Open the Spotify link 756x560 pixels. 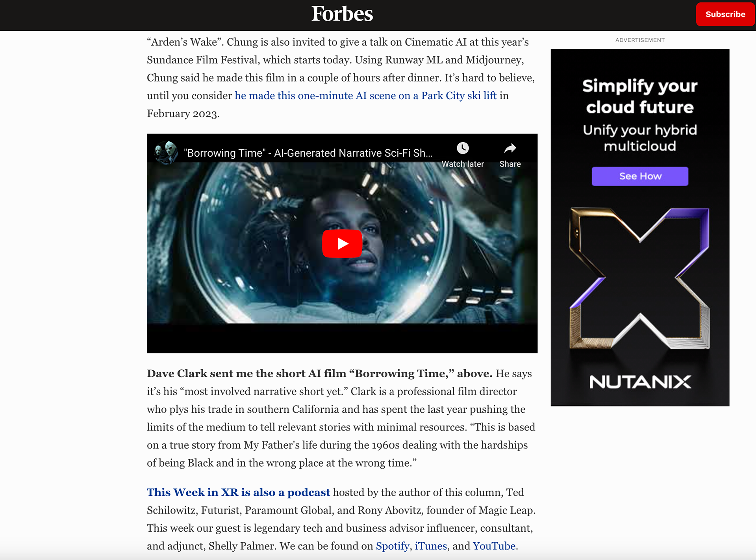tap(392, 546)
